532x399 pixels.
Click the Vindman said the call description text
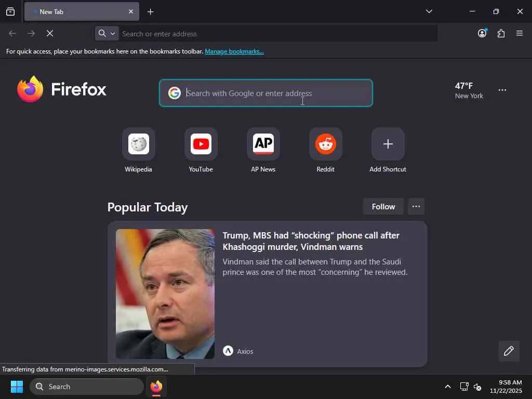(x=315, y=267)
